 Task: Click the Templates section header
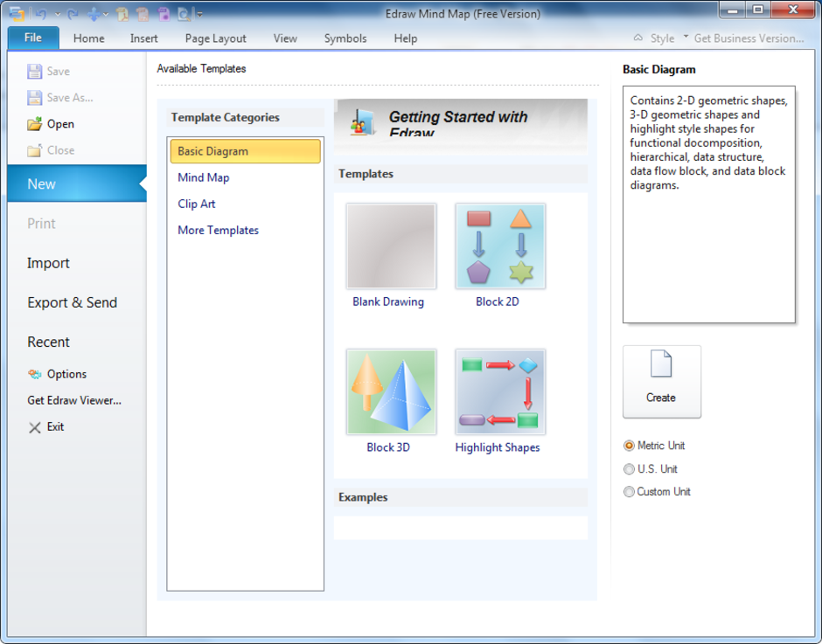click(461, 174)
